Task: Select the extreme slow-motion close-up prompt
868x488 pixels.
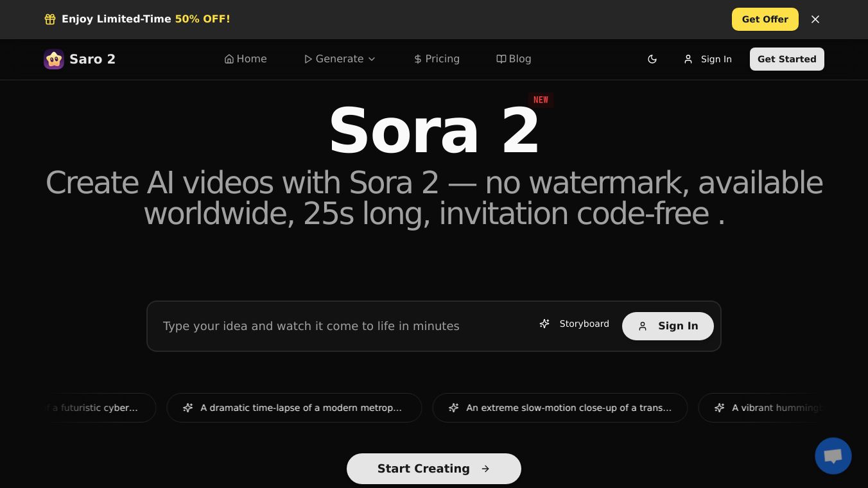Action: [560, 408]
